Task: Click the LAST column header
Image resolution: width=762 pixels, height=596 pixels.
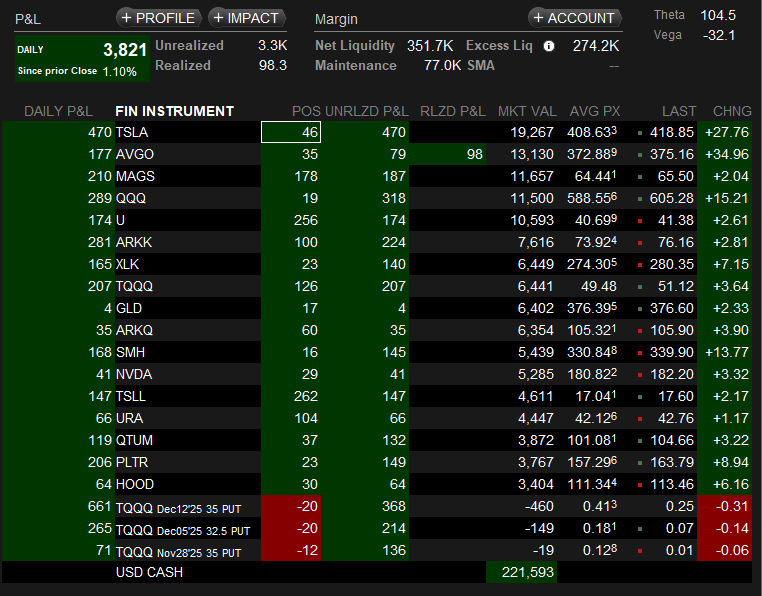Action: [x=679, y=111]
